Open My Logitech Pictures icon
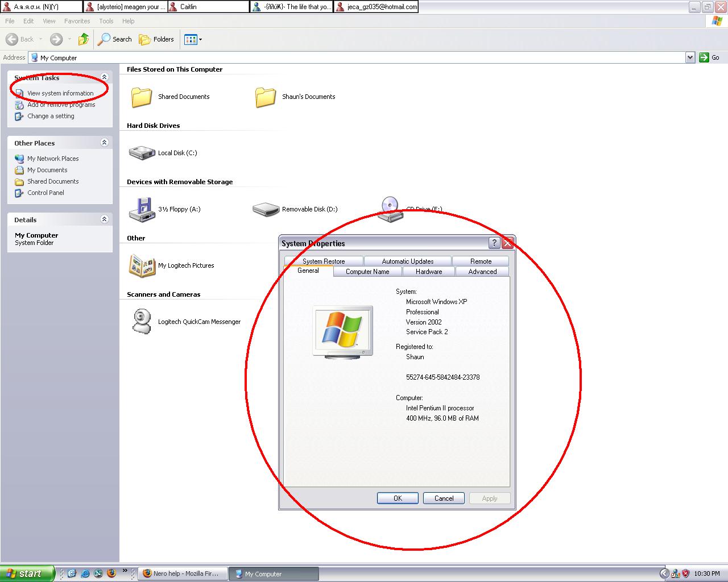 pyautogui.click(x=142, y=265)
